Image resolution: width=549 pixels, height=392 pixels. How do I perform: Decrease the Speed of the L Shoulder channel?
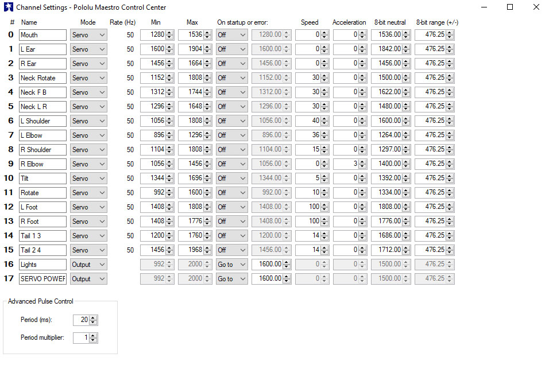click(324, 123)
